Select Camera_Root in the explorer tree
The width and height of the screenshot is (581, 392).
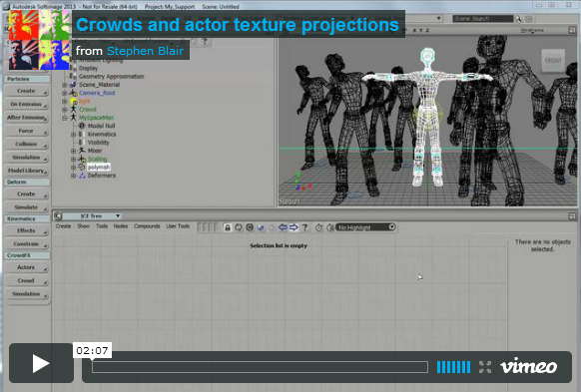[97, 93]
